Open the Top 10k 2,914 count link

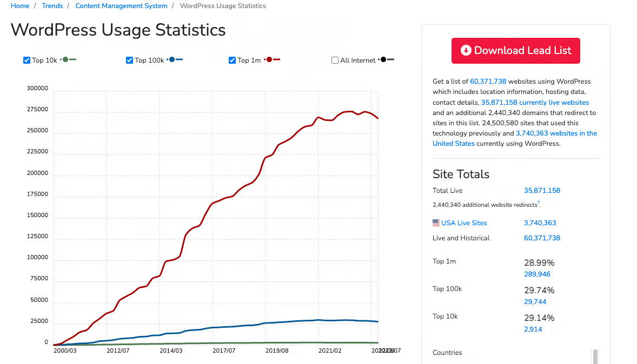(533, 329)
